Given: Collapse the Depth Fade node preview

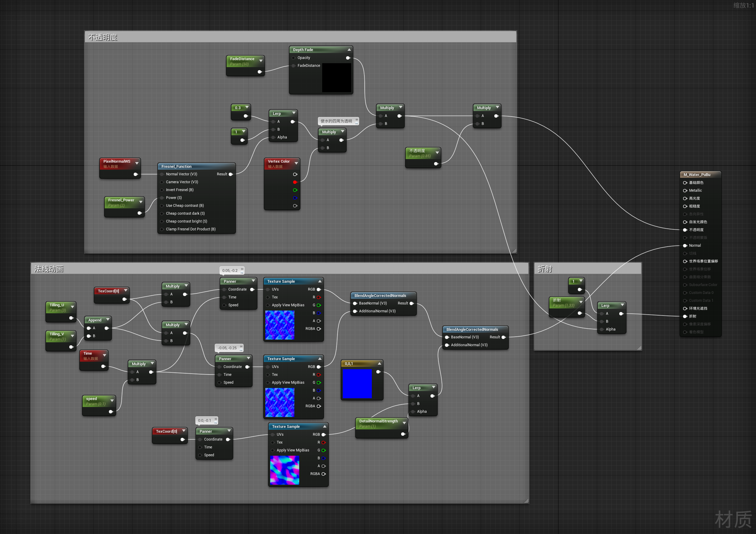Looking at the screenshot, I should tap(349, 50).
